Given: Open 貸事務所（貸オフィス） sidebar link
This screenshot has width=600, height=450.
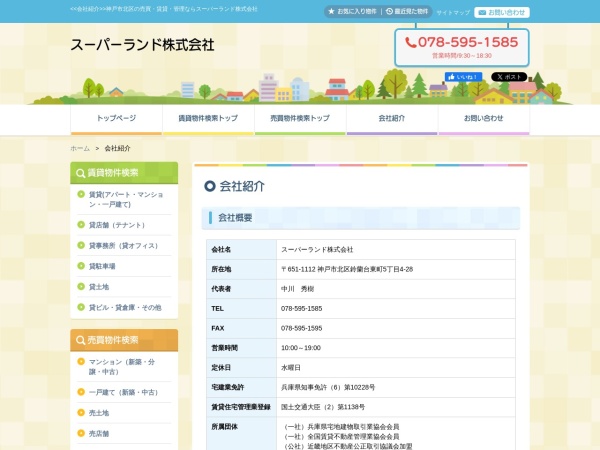Looking at the screenshot, I should 123,246.
